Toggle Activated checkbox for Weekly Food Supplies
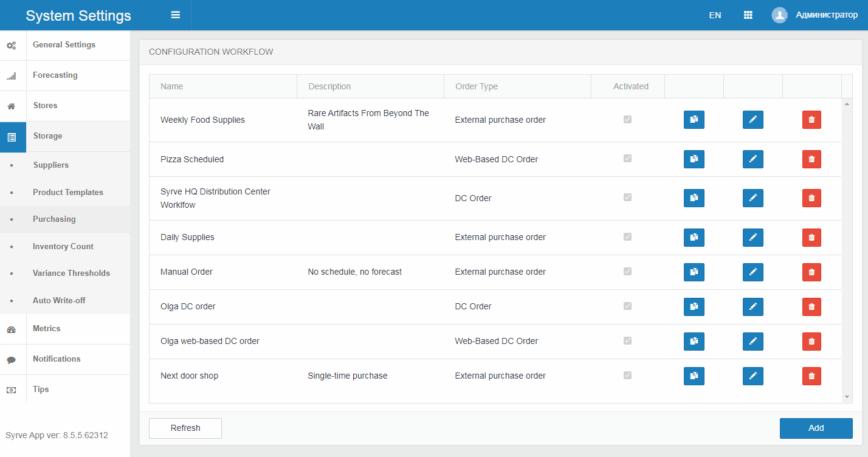The image size is (868, 457). pyautogui.click(x=627, y=120)
